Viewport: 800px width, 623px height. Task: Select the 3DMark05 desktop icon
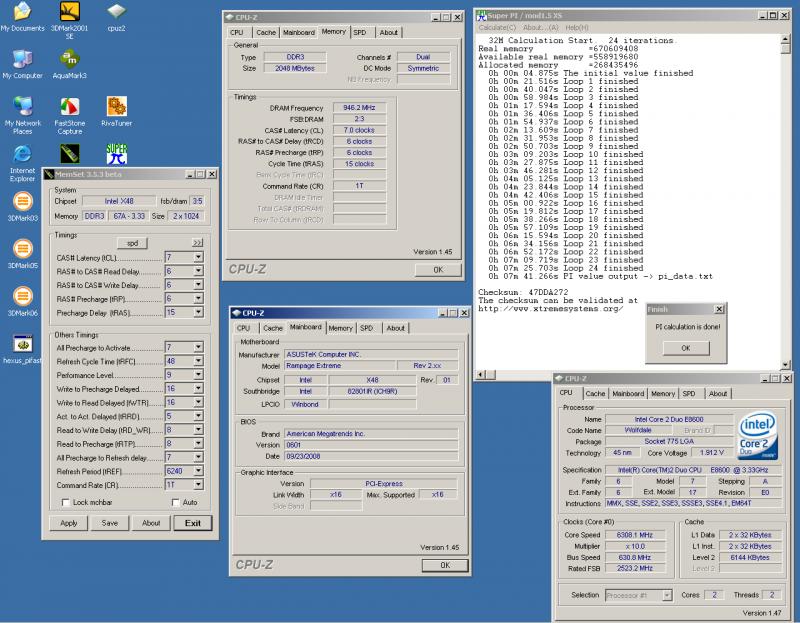click(22, 254)
